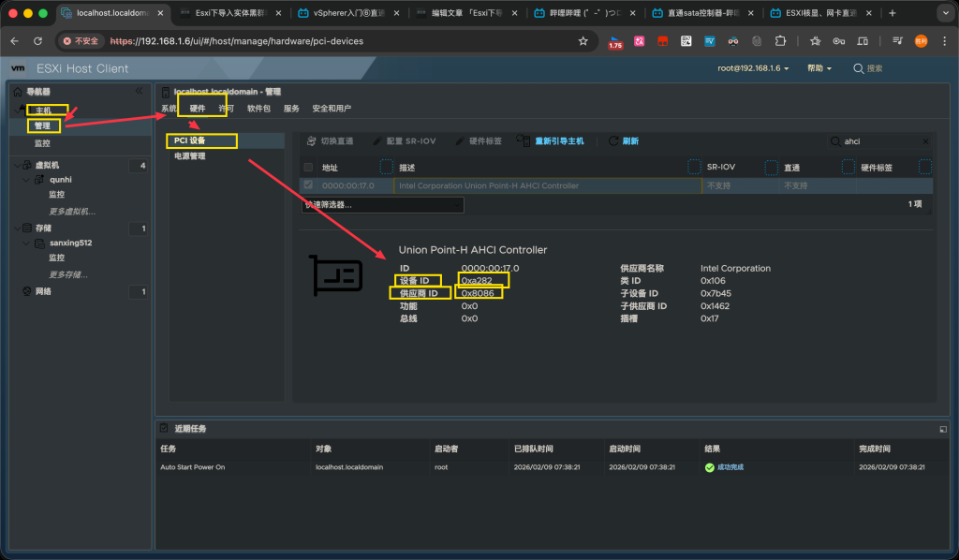Select power management (电源管理) in side list
This screenshot has height=560, width=959.
point(190,156)
